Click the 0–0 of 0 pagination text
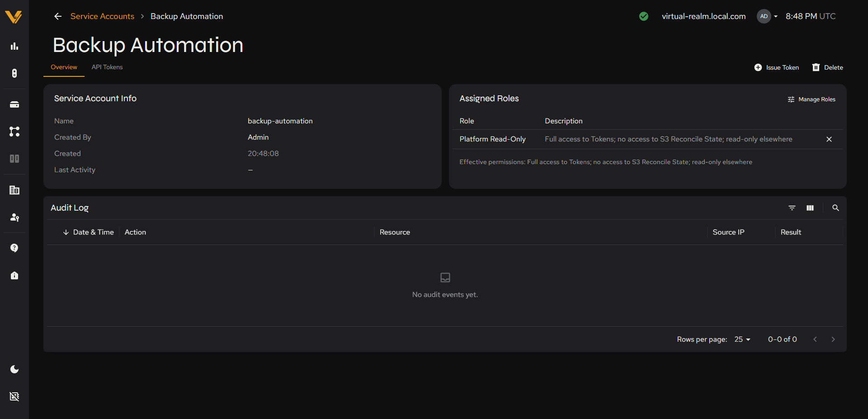The height and width of the screenshot is (419, 868). point(783,339)
